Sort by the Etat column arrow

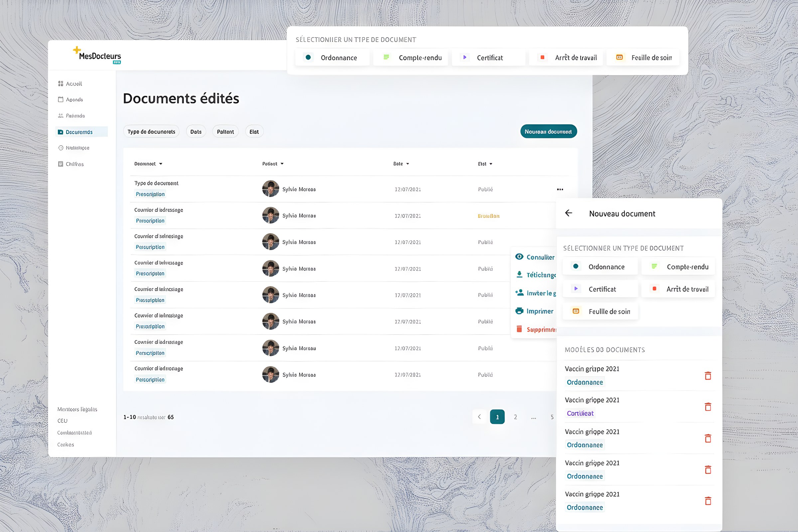(491, 164)
